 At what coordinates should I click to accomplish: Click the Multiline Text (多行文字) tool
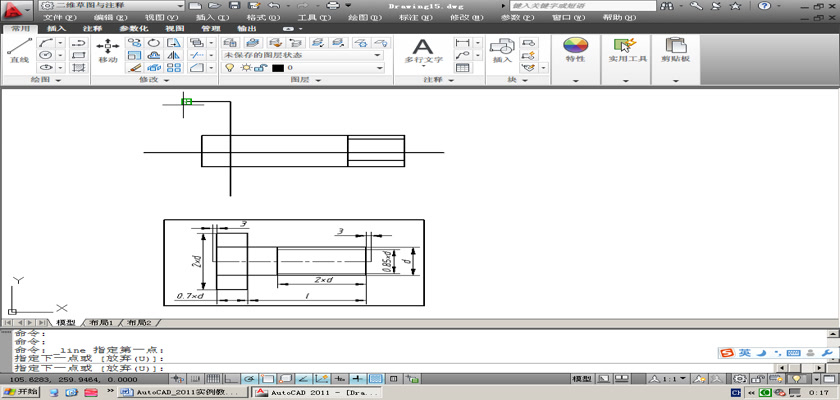pyautogui.click(x=423, y=52)
